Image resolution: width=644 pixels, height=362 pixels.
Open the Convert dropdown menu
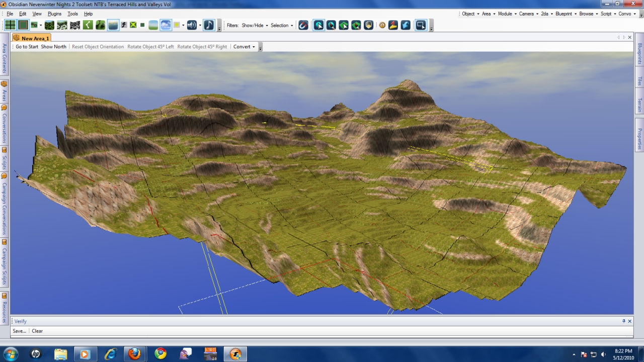[244, 47]
